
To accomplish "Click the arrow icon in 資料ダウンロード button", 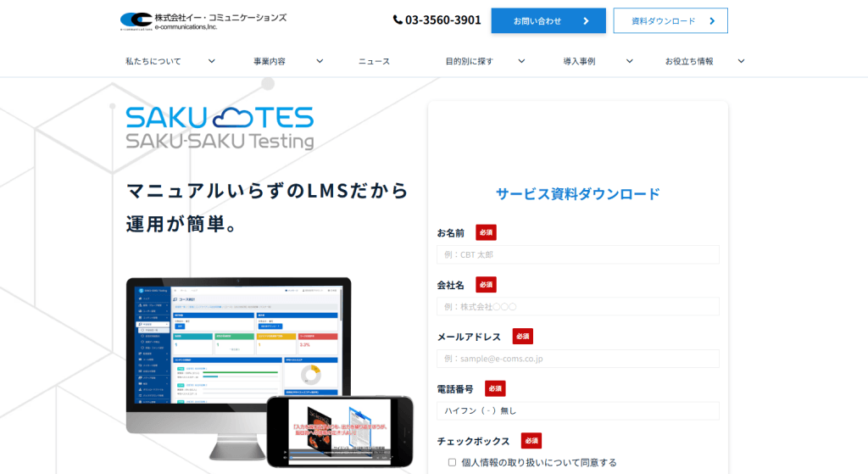I will [712, 21].
